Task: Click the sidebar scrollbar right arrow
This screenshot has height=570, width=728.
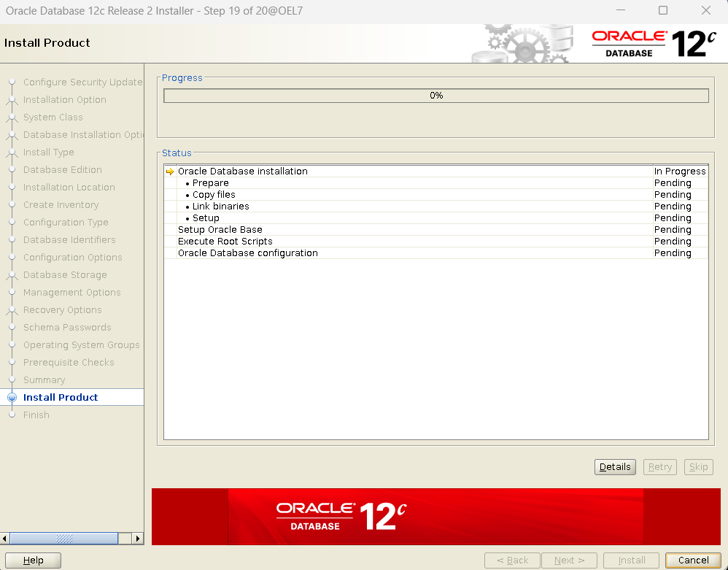Action: [x=137, y=539]
